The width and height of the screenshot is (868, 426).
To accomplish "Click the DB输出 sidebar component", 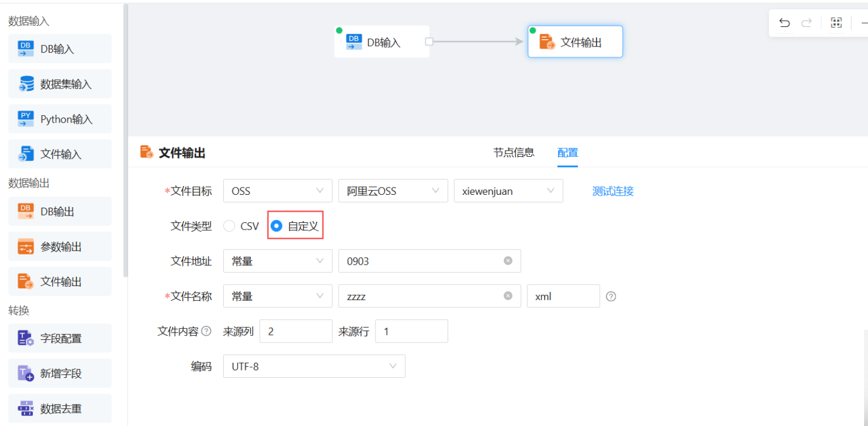I will [60, 212].
